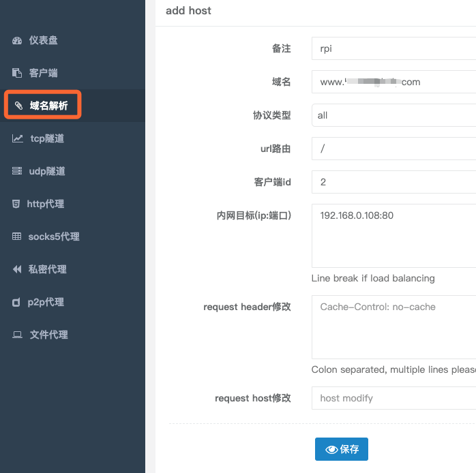Viewport: 476px width, 473px height.
Task: Click the dashboard gauge icon
Action: coord(17,41)
